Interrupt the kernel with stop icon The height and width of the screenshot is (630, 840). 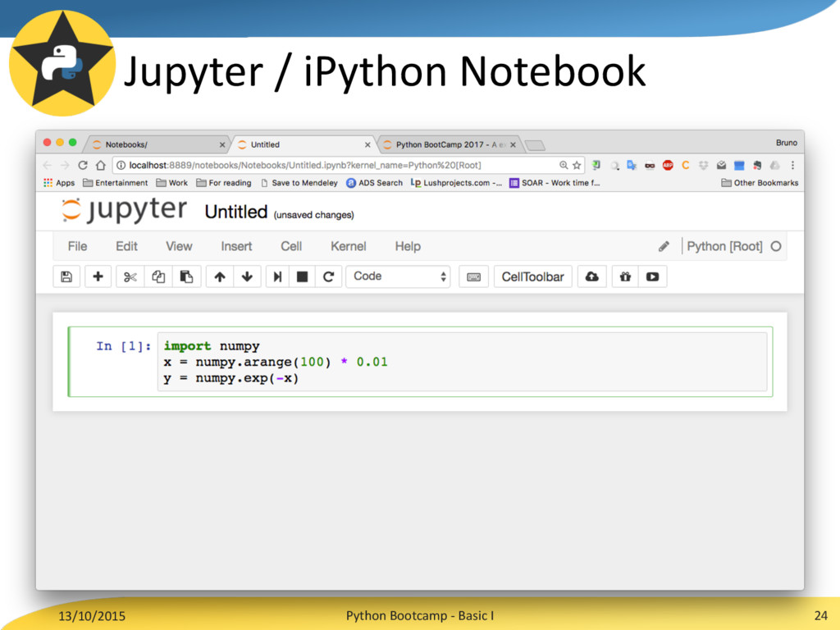click(x=302, y=276)
